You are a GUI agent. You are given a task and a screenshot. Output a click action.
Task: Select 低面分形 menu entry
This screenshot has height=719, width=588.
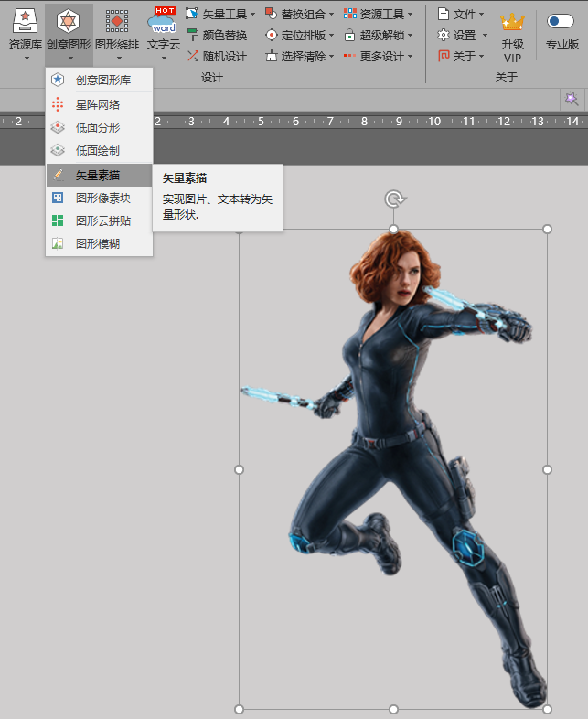point(100,127)
